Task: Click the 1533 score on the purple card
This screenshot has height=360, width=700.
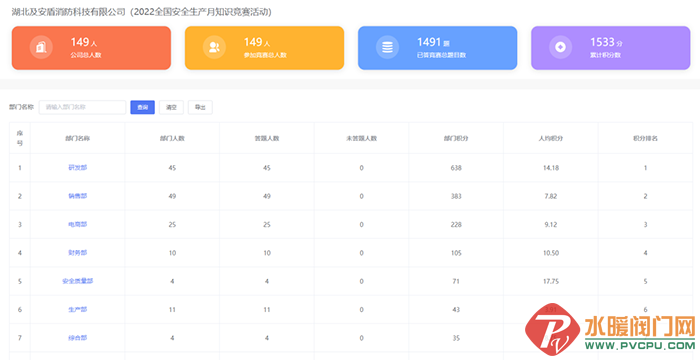Action: tap(602, 42)
